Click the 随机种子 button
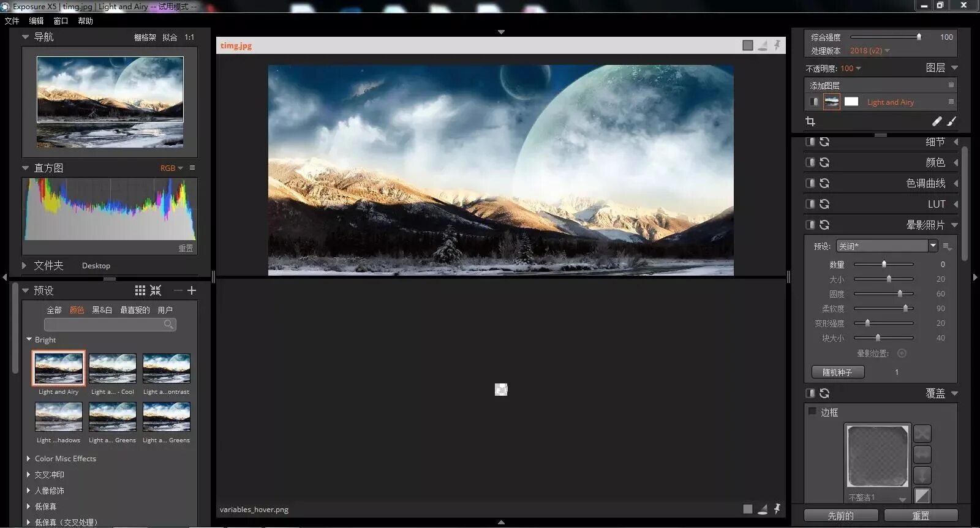This screenshot has height=528, width=980. pyautogui.click(x=838, y=372)
